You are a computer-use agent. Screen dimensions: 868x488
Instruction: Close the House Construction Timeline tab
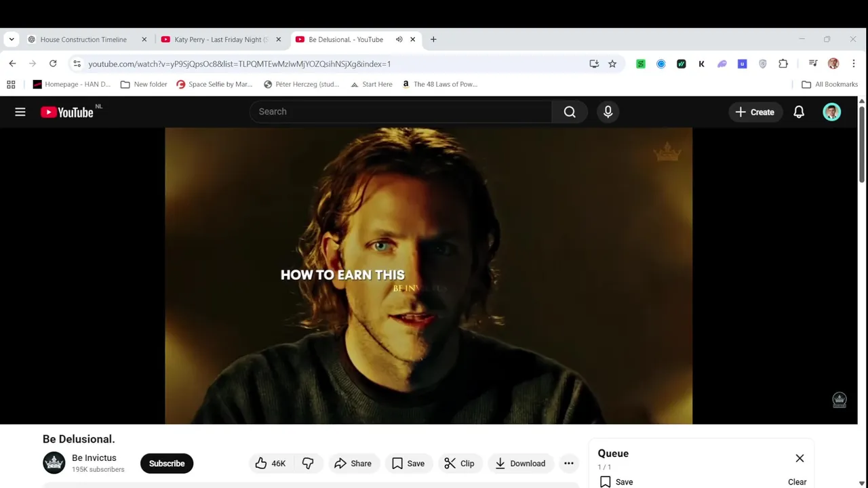pyautogui.click(x=144, y=39)
